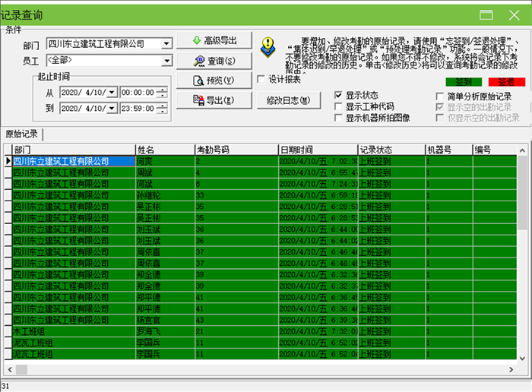Viewport: 532px width, 392px height.
Task: Enable 简单分析原始记录 checkbox
Action: pos(440,96)
